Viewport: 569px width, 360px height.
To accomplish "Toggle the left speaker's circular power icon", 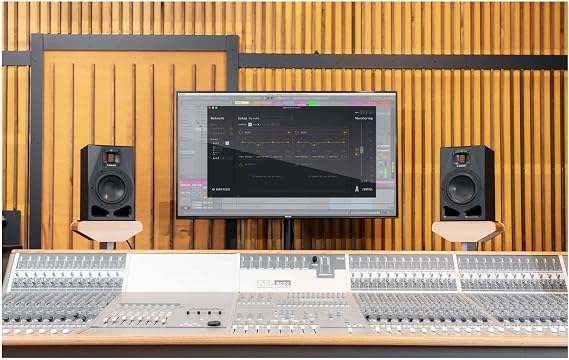I will 241,132.
